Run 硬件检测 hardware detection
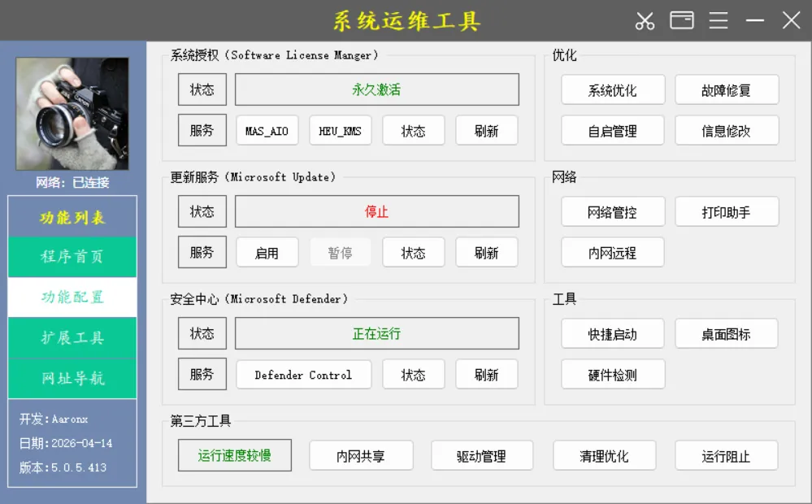The width and height of the screenshot is (812, 504). [612, 374]
